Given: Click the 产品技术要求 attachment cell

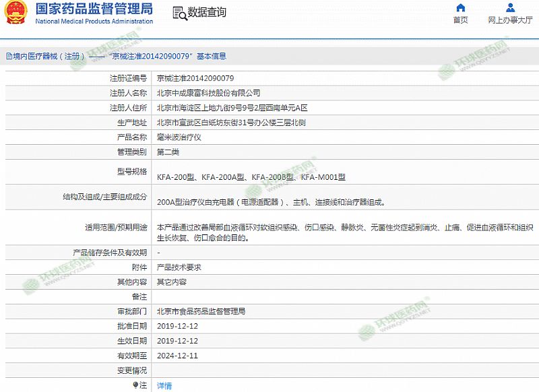Looking at the screenshot, I should (179, 267).
